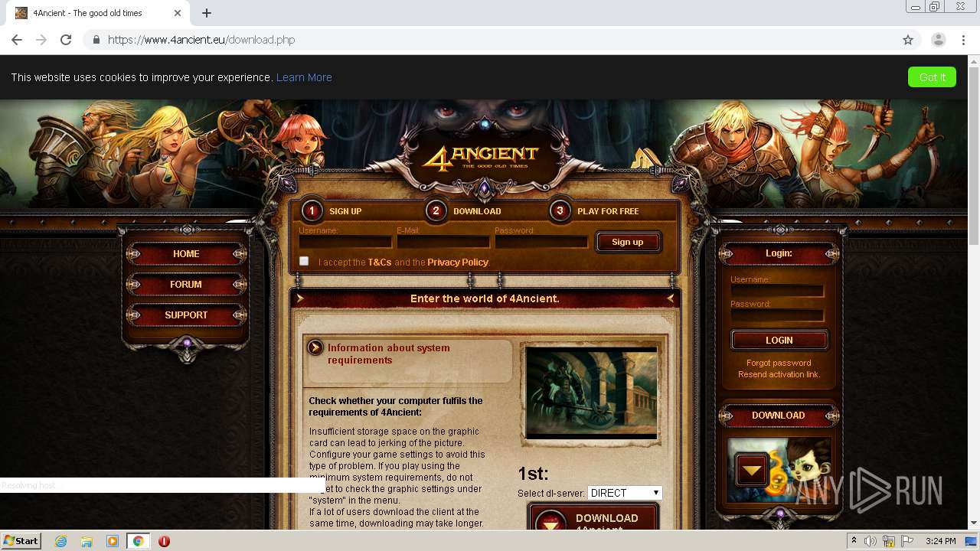The image size is (980, 551).
Task: Open Resend activation link
Action: 779,374
